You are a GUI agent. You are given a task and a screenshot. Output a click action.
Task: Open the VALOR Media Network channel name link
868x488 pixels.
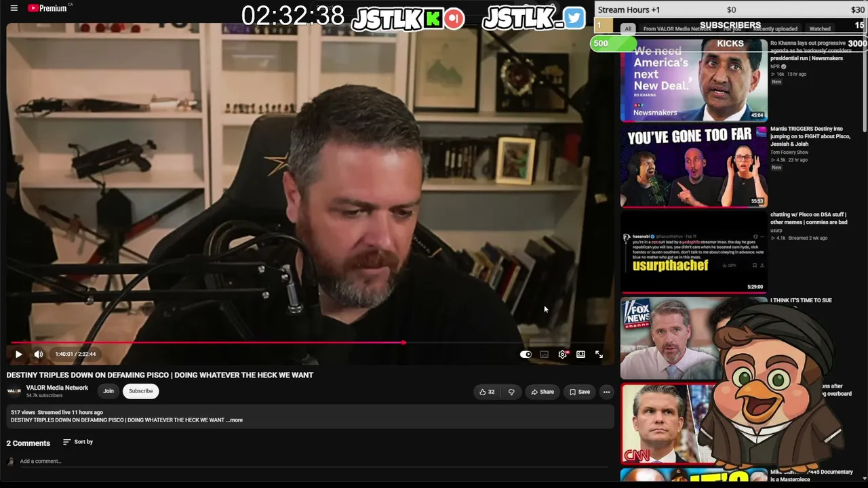pos(57,388)
